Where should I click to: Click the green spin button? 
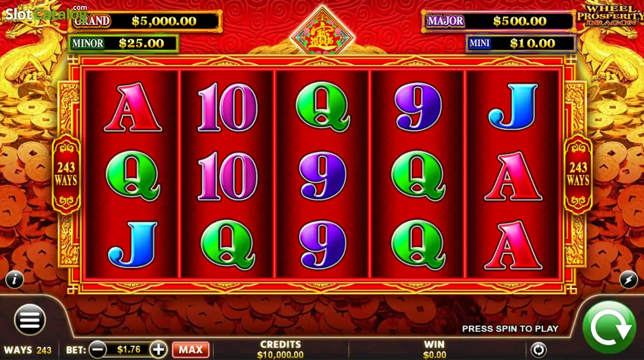tap(609, 327)
